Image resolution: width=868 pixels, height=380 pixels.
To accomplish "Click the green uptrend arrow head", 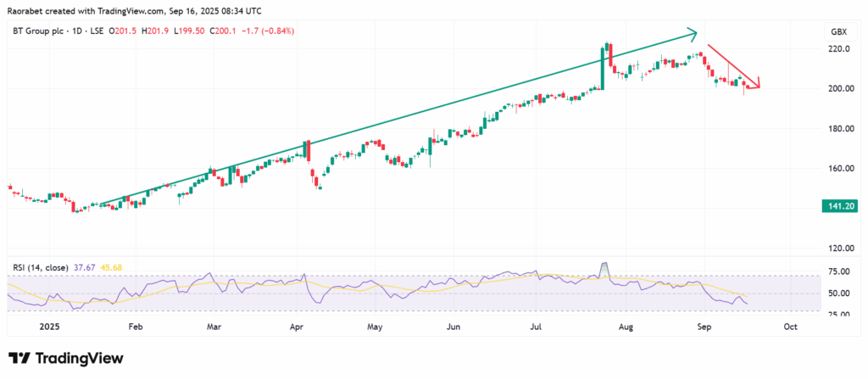I will [693, 34].
